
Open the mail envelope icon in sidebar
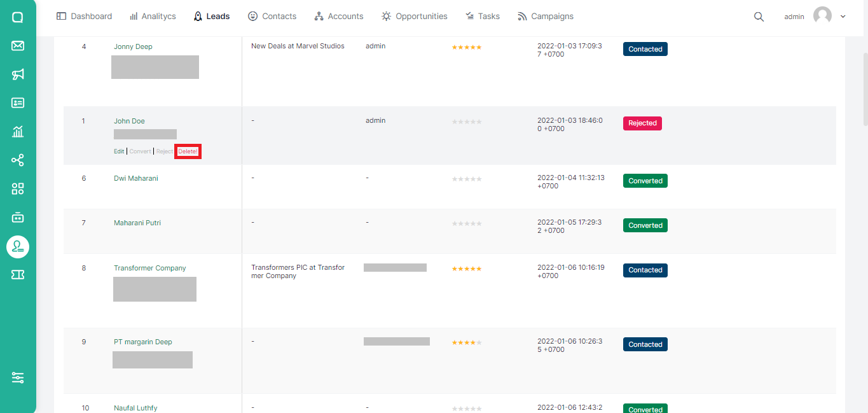[x=18, y=46]
